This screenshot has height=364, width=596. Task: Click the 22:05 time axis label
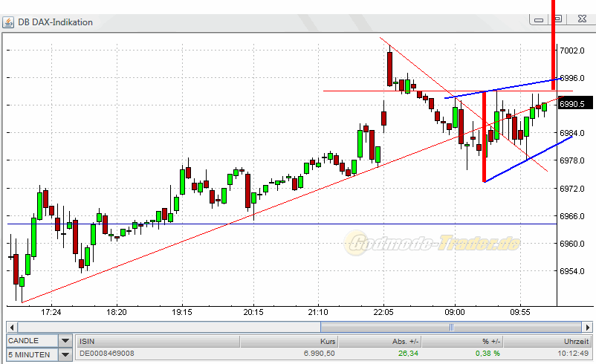(x=383, y=312)
